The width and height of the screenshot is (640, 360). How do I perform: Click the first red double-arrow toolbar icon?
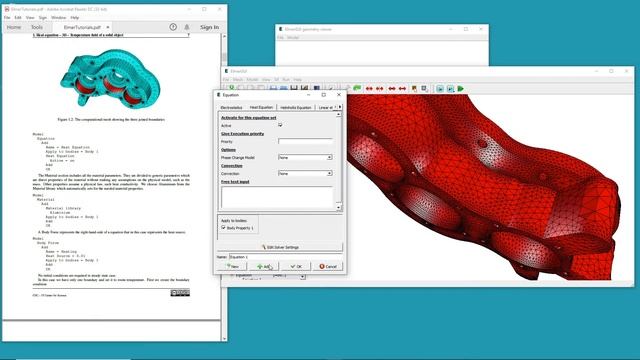click(369, 89)
